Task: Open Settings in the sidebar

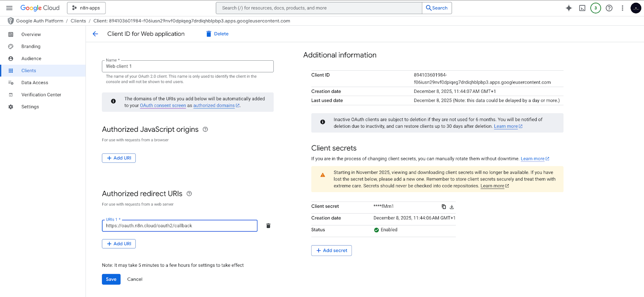Action: 43,107
